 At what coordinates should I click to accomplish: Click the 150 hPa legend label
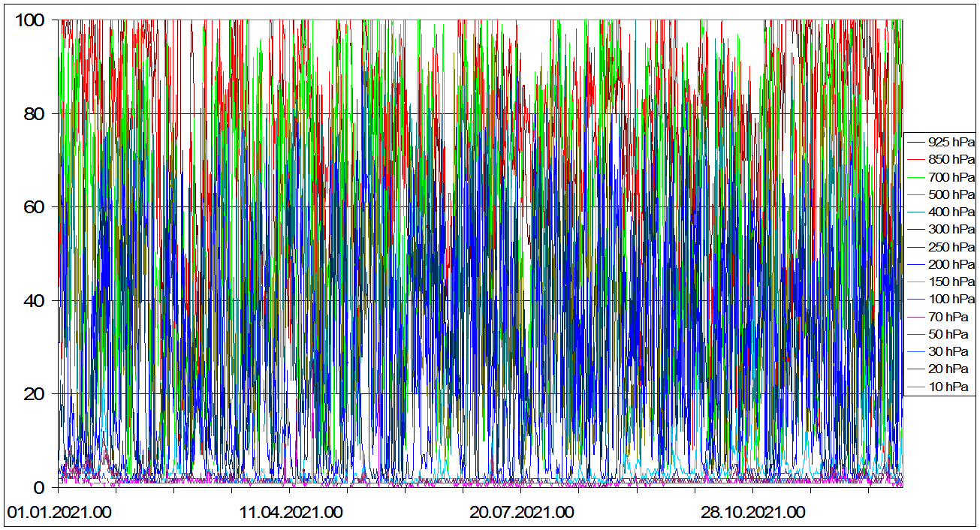point(951,282)
